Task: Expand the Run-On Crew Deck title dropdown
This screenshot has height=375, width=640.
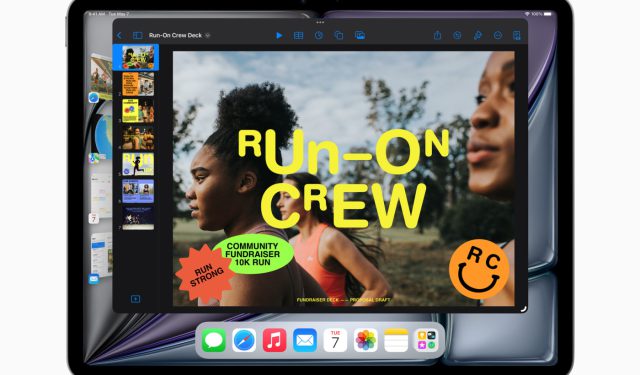Action: coord(208,36)
